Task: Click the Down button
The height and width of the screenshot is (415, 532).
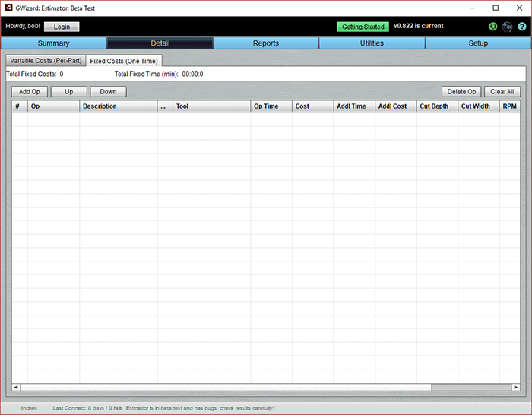Action: click(108, 92)
